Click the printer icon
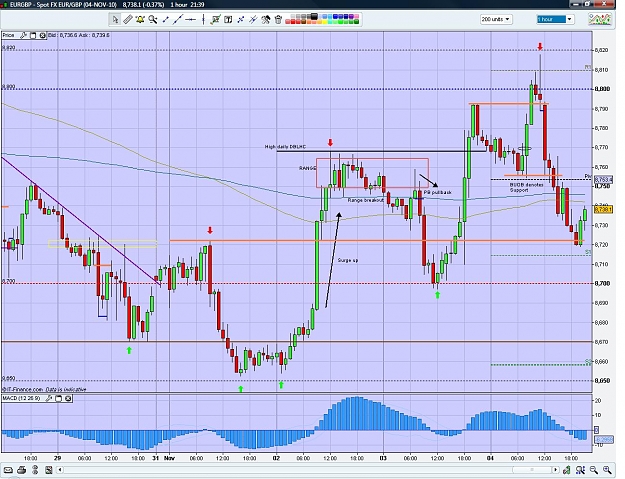This screenshot has height=479, width=625. tap(22, 470)
